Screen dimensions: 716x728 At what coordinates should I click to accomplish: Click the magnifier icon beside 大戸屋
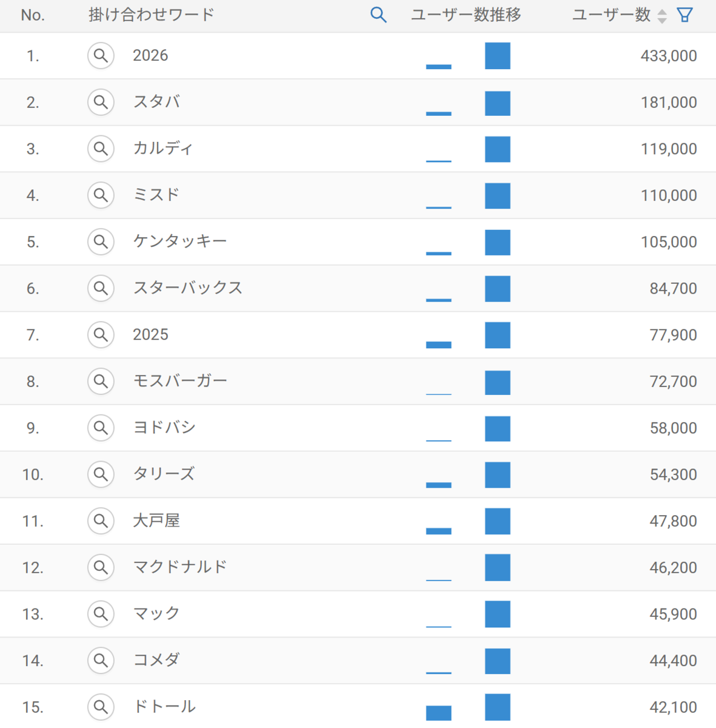[101, 521]
